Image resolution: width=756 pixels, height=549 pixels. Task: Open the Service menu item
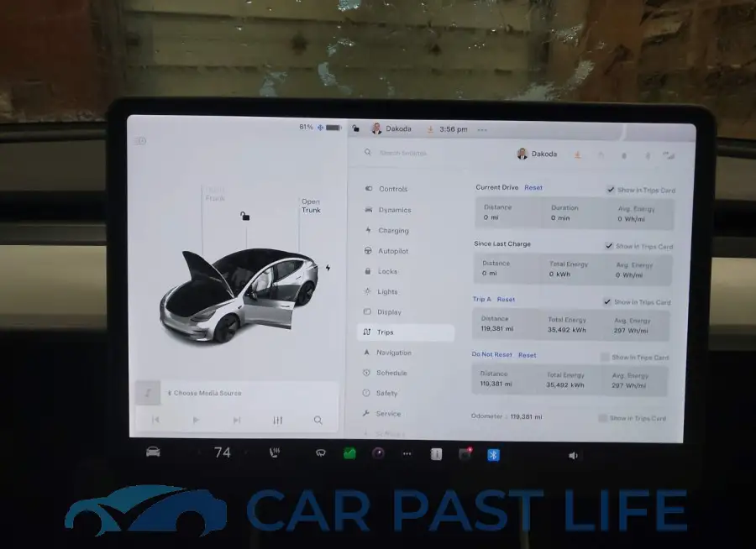[x=381, y=414]
